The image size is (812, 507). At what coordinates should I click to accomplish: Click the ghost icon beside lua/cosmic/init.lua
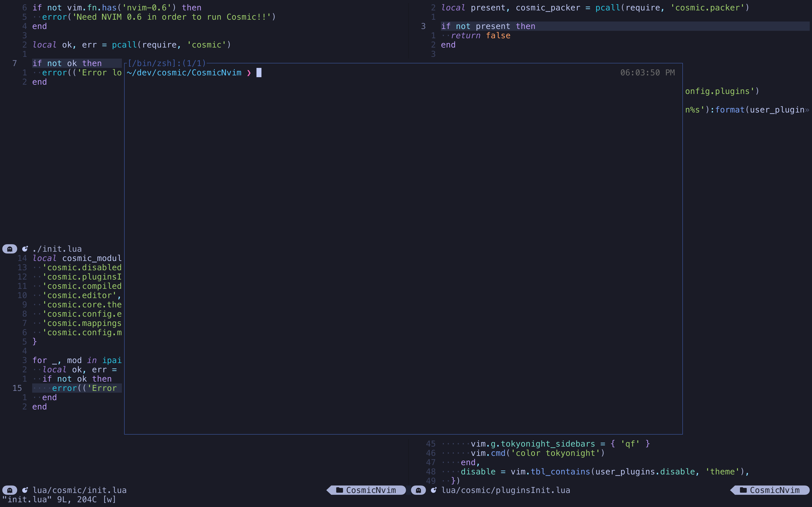[x=9, y=490]
